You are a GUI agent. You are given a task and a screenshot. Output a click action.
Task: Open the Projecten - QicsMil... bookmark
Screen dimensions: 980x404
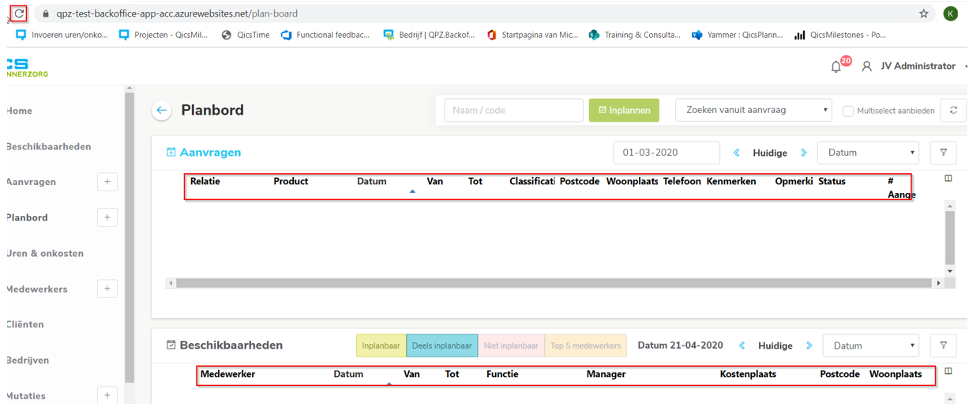pyautogui.click(x=163, y=35)
